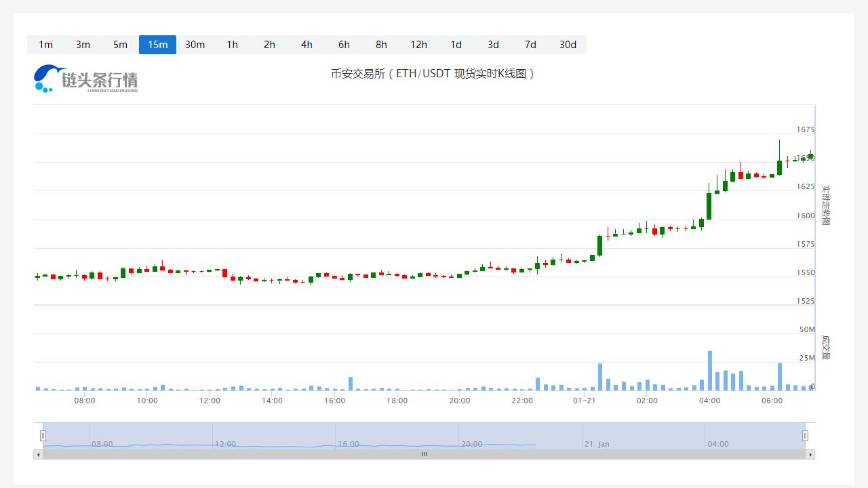Select the active 15m interval tab
This screenshot has width=868, height=488.
pyautogui.click(x=157, y=45)
